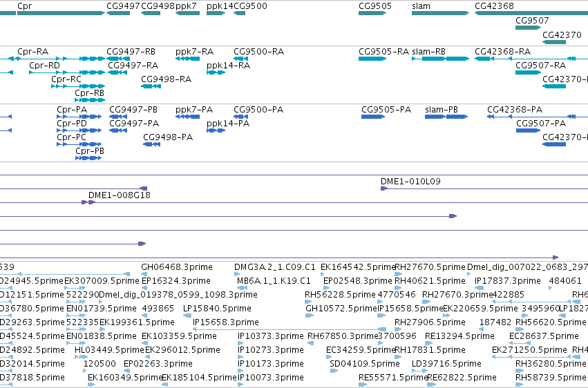Image resolution: width=588 pixels, height=388 pixels.
Task: Click EST label IP17837.3prime
Action: pyautogui.click(x=507, y=281)
